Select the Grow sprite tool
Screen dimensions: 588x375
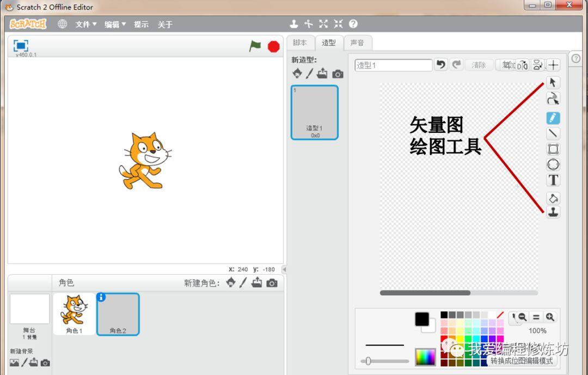[323, 24]
